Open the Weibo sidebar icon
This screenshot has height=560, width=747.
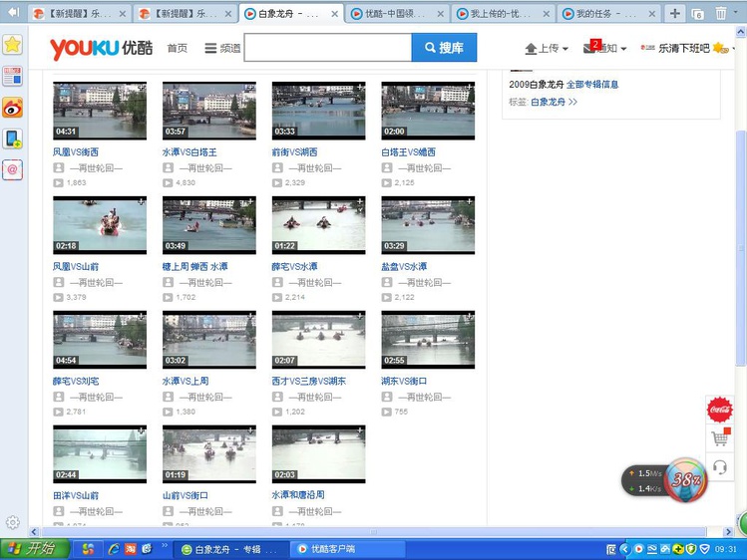pyautogui.click(x=12, y=108)
